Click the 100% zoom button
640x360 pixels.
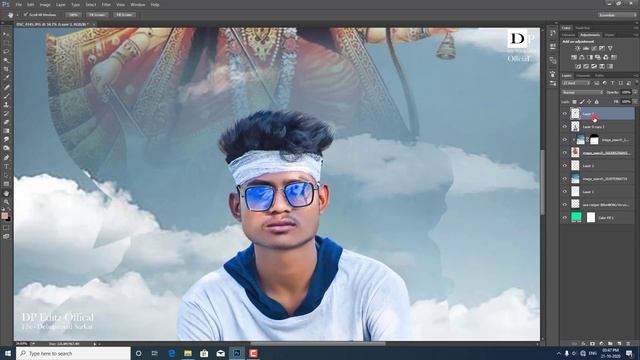[x=73, y=15]
